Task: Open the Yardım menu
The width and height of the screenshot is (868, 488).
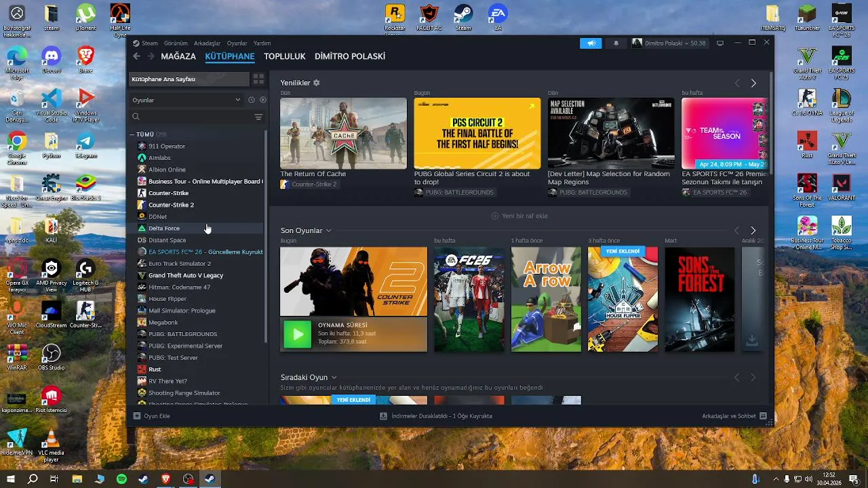Action: [x=262, y=43]
